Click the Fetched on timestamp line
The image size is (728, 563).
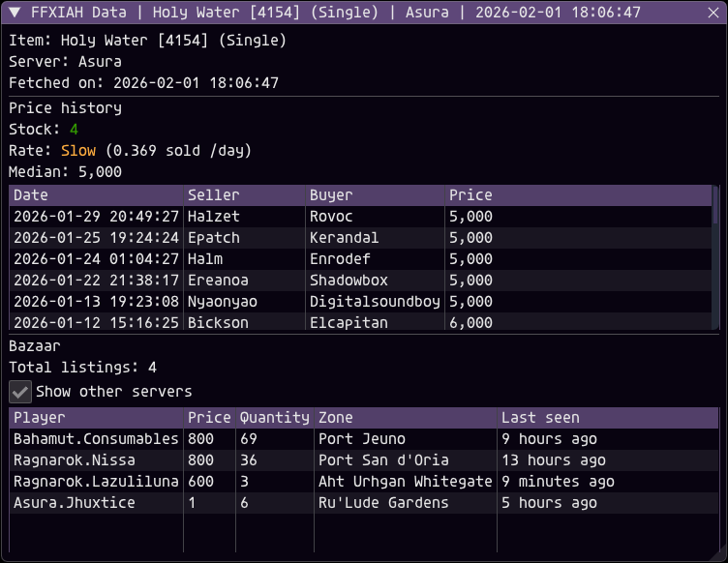[143, 82]
